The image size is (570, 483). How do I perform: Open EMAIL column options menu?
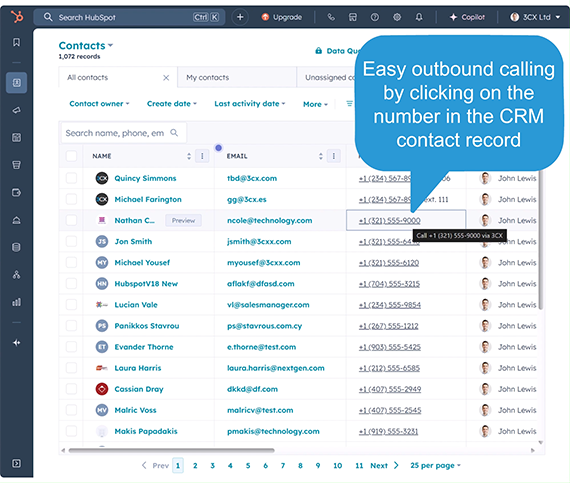click(334, 156)
